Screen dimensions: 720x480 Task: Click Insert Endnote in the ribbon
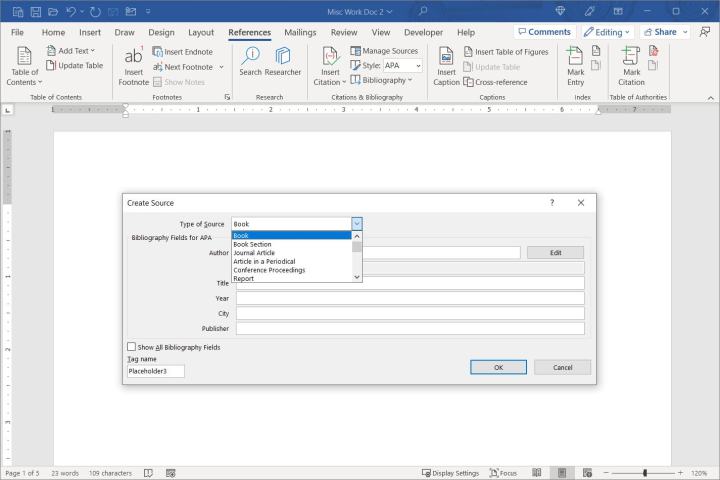[x=182, y=51]
